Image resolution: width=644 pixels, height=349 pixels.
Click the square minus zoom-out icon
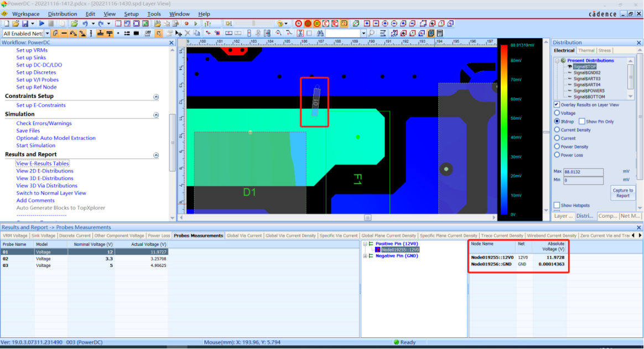click(x=376, y=23)
